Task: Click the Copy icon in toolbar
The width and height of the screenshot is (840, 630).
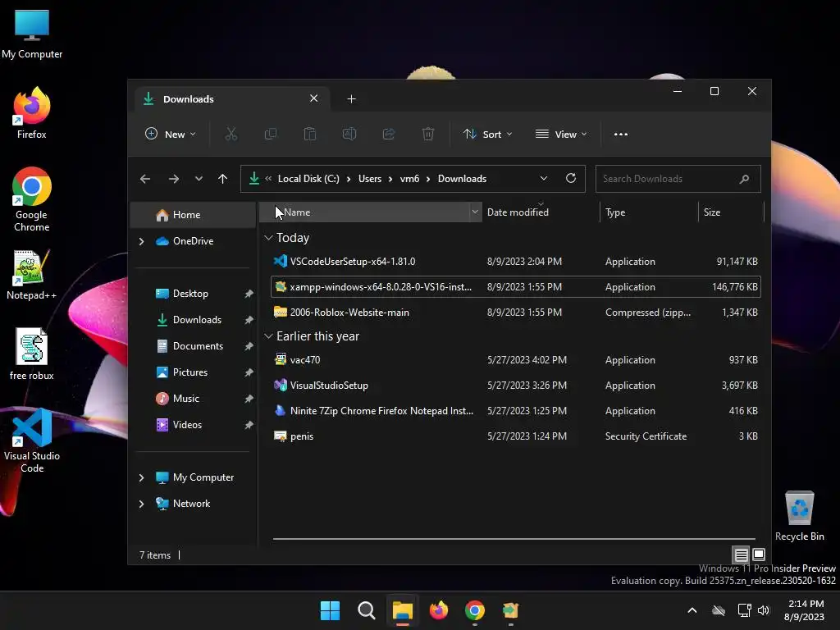Action: click(271, 134)
